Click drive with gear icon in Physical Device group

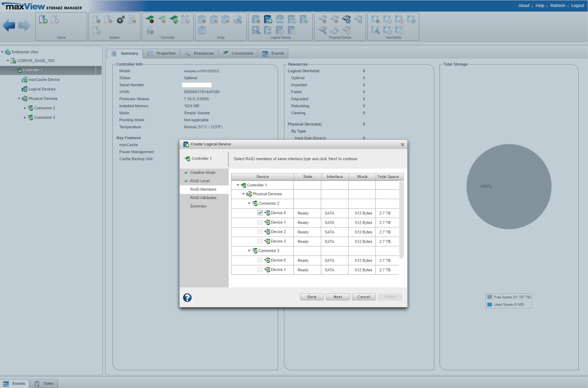pos(323,19)
